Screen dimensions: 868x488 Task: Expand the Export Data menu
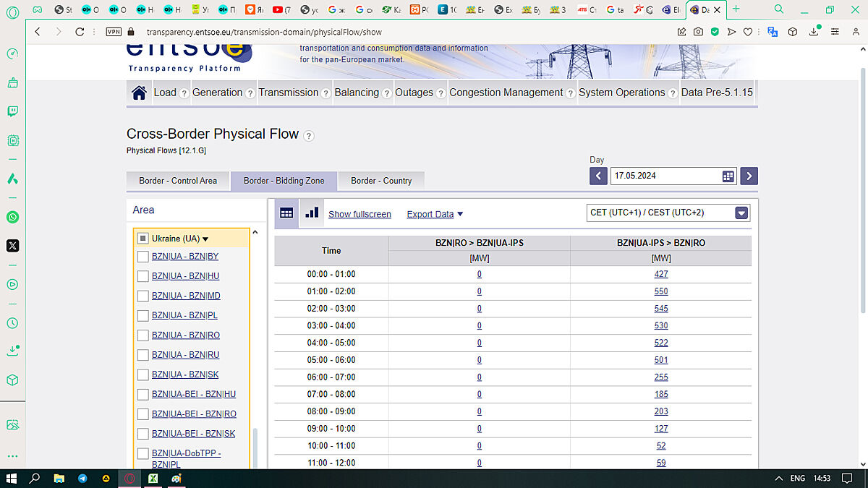(434, 214)
